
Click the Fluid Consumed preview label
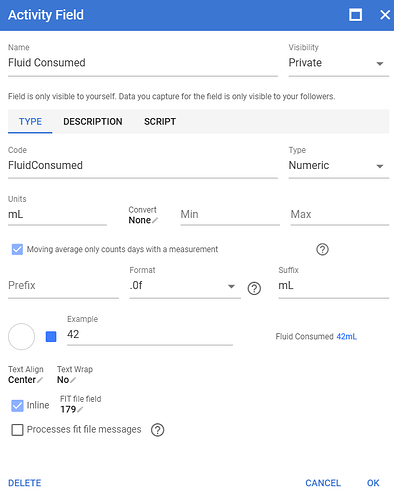tap(304, 337)
